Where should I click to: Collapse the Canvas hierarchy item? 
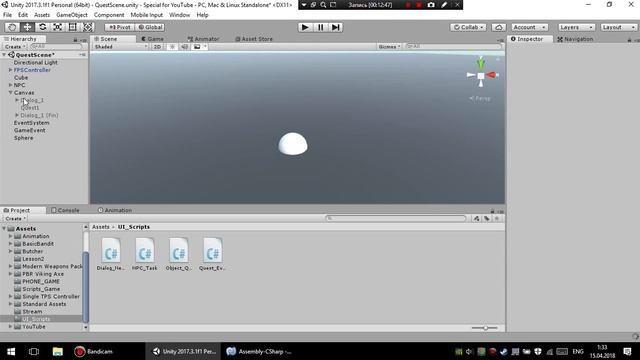(11, 93)
